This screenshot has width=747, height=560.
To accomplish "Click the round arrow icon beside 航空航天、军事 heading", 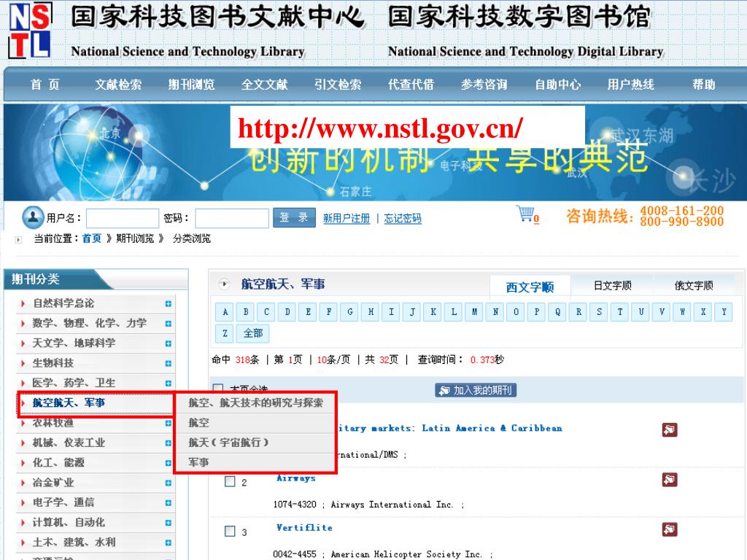I will (x=224, y=284).
